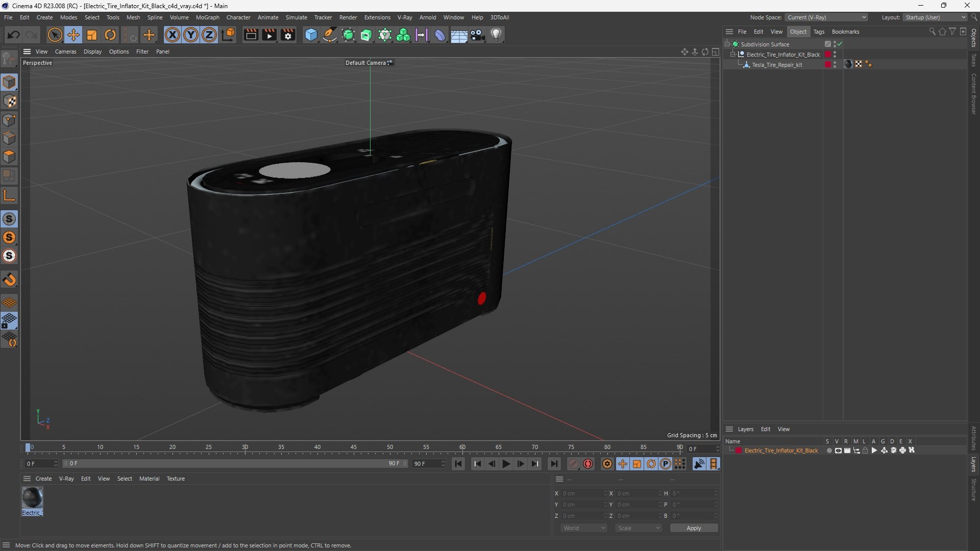Toggle Subdivision Surface enable checkmark
980x551 pixels.
(840, 44)
